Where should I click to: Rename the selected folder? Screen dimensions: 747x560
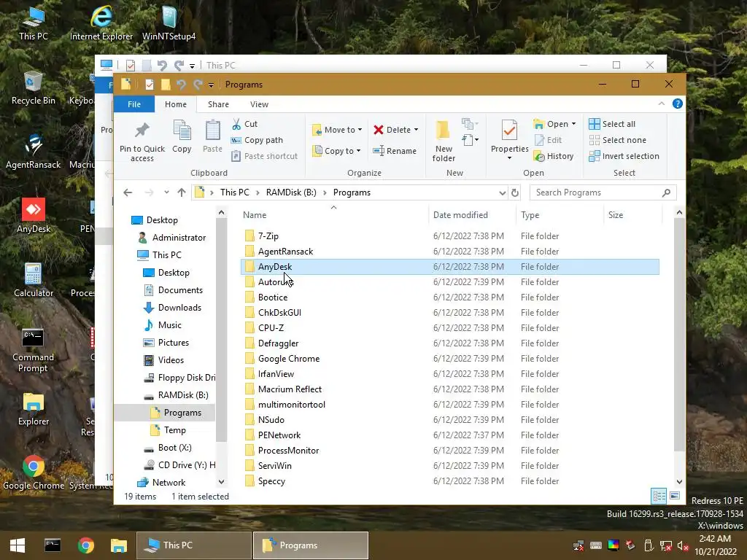pyautogui.click(x=395, y=151)
